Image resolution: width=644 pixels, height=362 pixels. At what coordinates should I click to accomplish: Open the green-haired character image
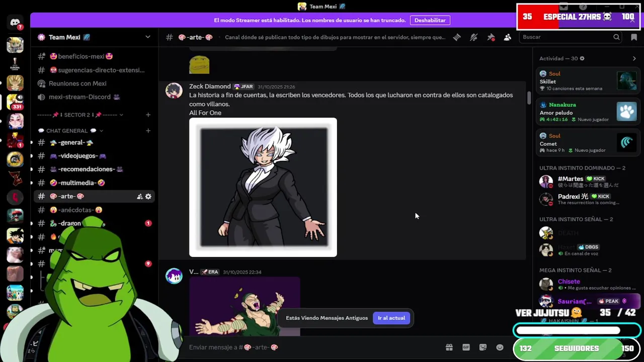click(245, 306)
